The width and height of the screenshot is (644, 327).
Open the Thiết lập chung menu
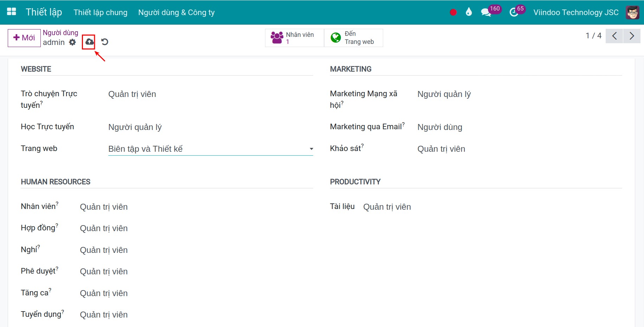[x=101, y=12]
